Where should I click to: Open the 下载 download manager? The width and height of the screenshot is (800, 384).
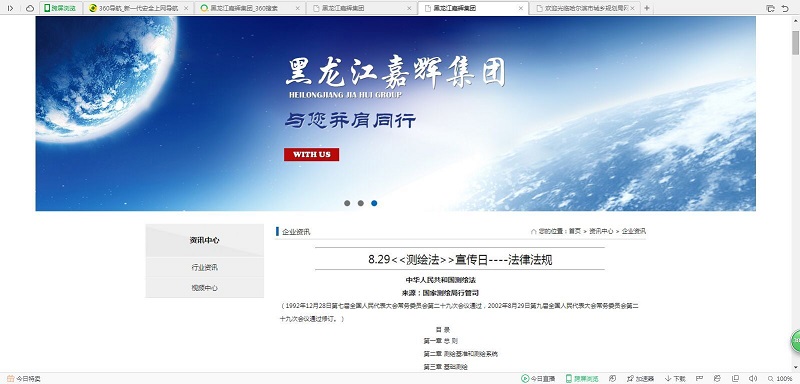point(675,378)
